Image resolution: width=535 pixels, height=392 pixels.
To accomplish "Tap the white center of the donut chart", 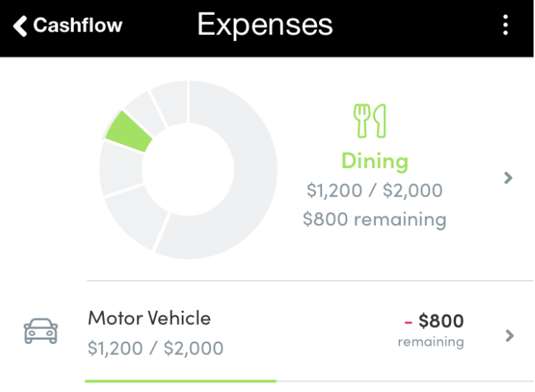I will (188, 170).
